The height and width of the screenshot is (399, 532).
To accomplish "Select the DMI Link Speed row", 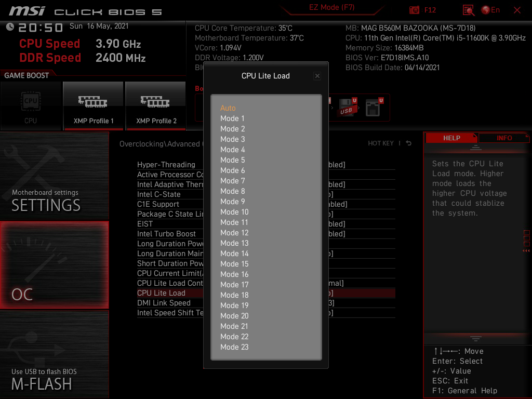I will (x=266, y=303).
